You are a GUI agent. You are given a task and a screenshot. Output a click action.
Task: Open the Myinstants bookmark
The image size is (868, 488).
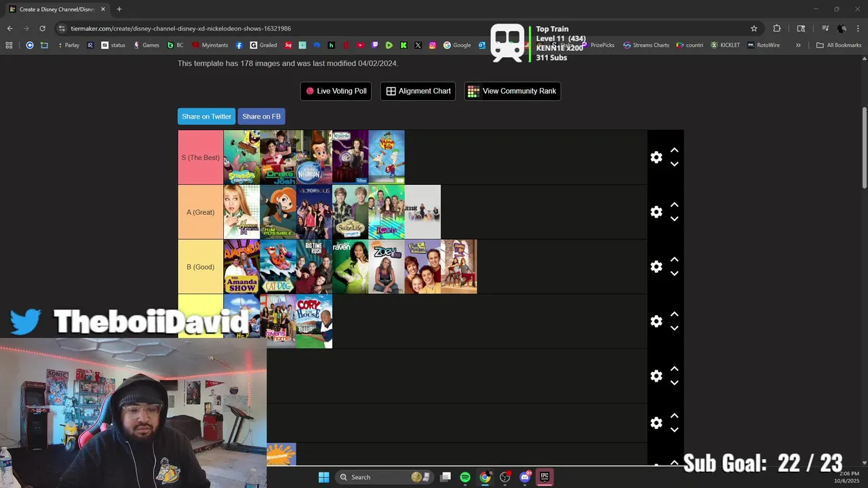point(211,45)
